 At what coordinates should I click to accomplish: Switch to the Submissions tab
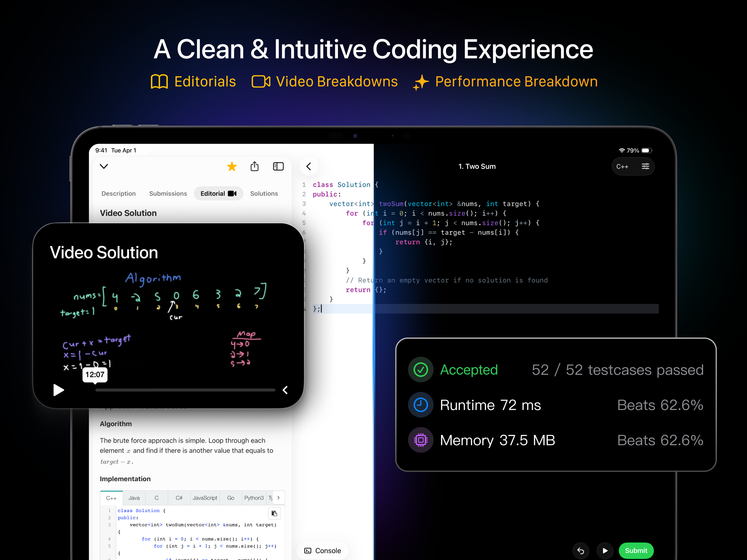[168, 193]
